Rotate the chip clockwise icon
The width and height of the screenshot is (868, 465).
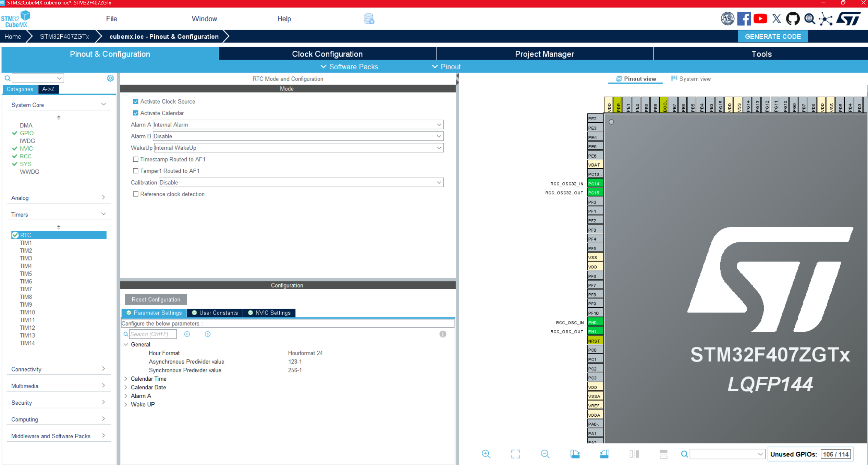point(575,454)
